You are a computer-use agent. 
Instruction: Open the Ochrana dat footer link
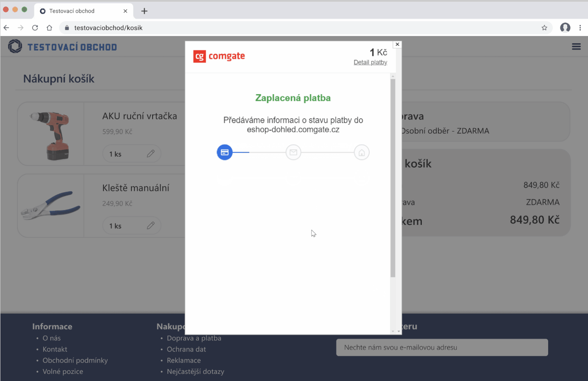[x=186, y=349]
